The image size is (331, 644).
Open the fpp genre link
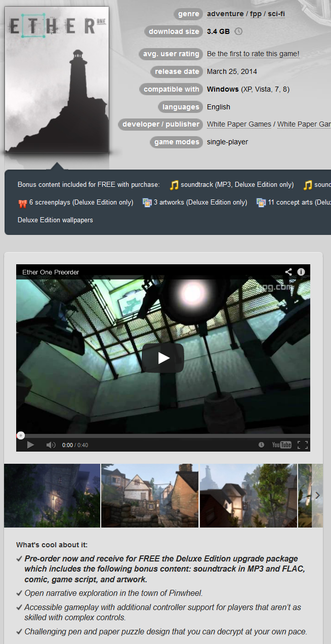[256, 14]
